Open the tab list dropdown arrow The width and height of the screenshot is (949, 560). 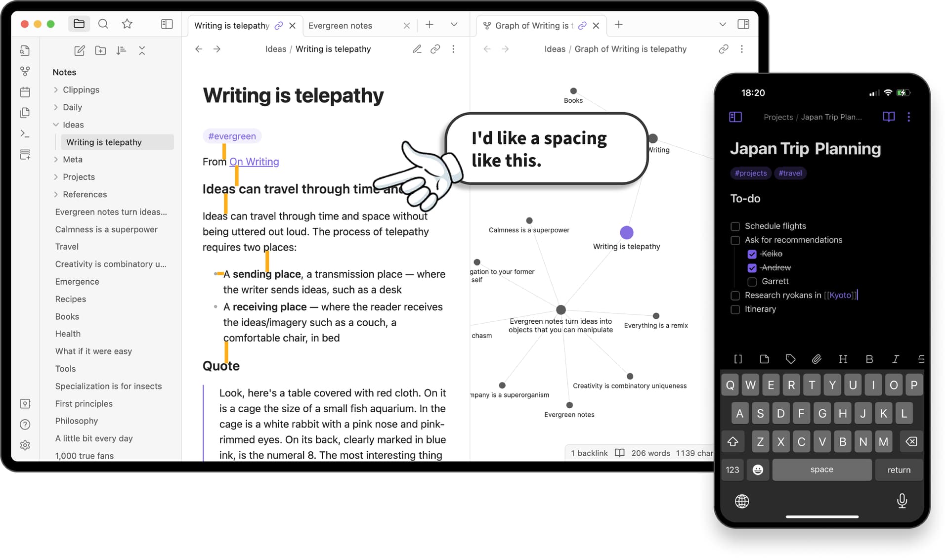click(x=454, y=25)
